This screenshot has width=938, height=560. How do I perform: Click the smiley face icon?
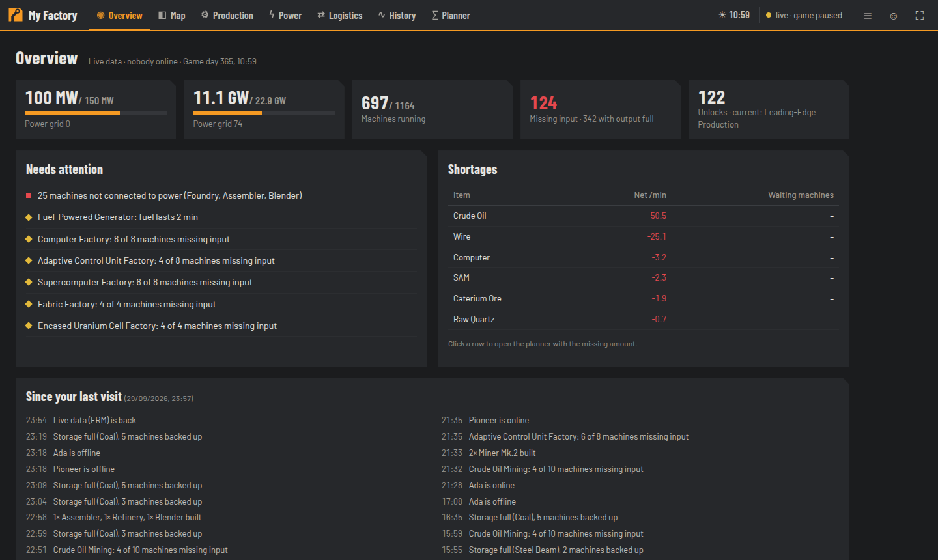point(894,16)
